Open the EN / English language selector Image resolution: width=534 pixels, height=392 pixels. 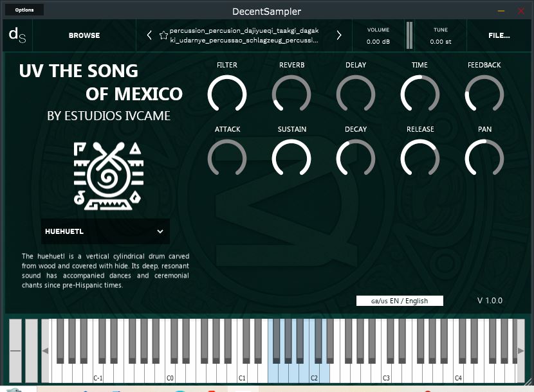tap(400, 301)
